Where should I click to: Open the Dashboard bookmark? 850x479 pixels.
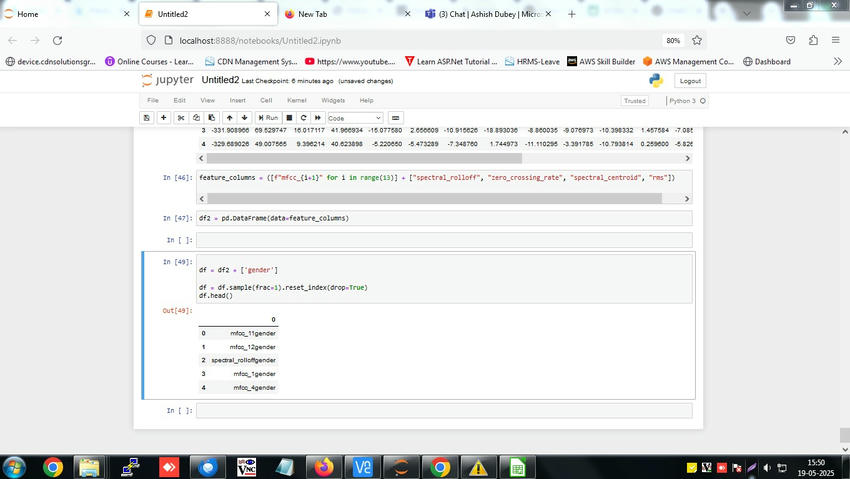[x=767, y=61]
